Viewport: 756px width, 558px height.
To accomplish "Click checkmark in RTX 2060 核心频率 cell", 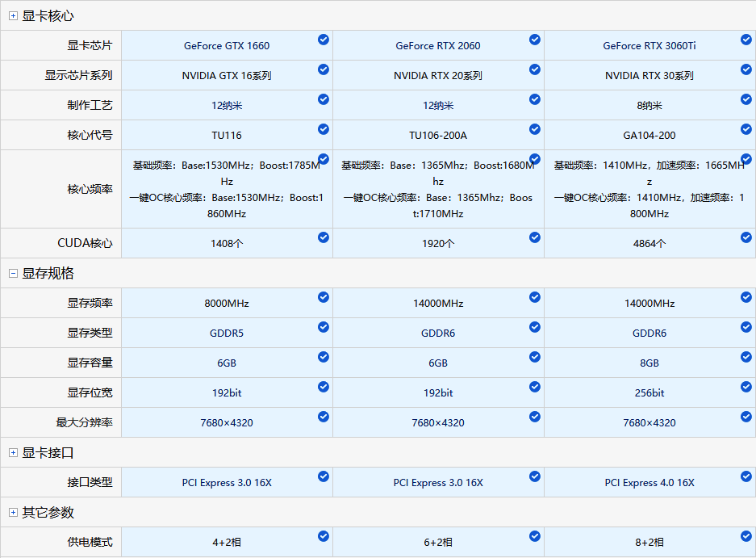I will (x=535, y=159).
